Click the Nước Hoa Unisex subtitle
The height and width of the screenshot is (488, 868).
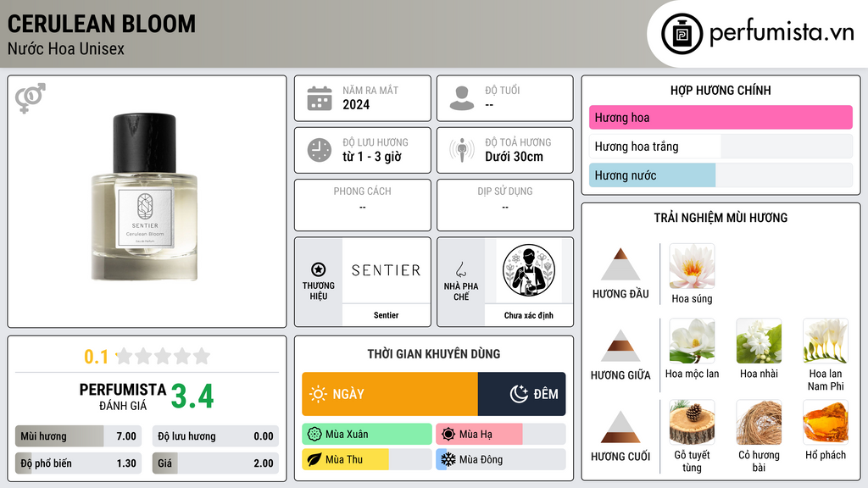[x=66, y=48]
